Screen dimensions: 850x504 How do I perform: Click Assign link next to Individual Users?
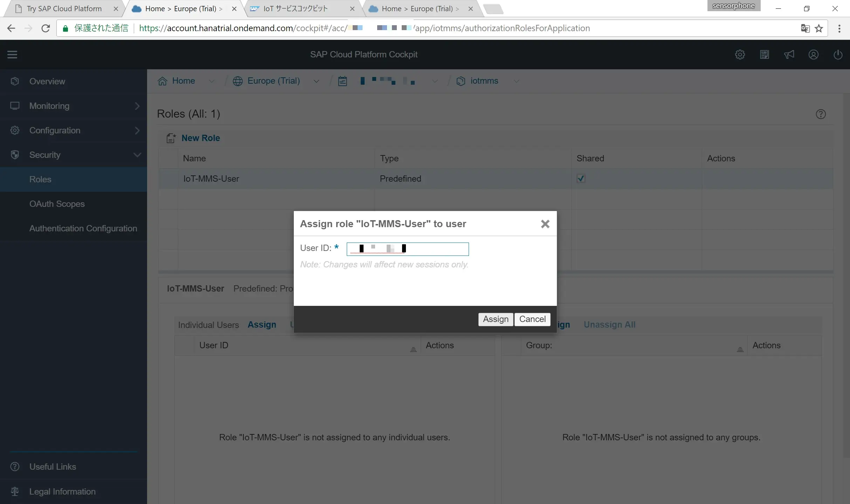(262, 325)
